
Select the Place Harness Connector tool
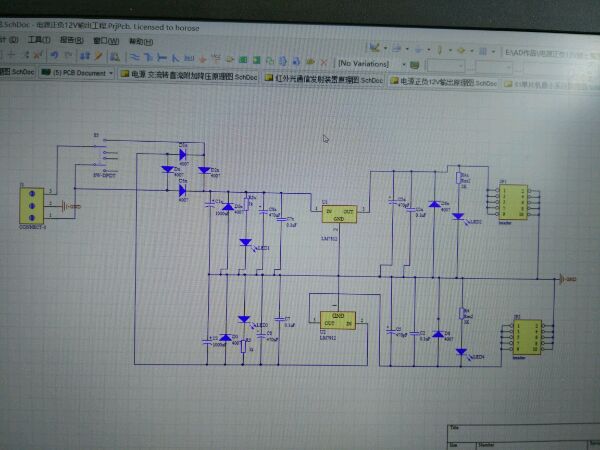pyautogui.click(x=283, y=60)
